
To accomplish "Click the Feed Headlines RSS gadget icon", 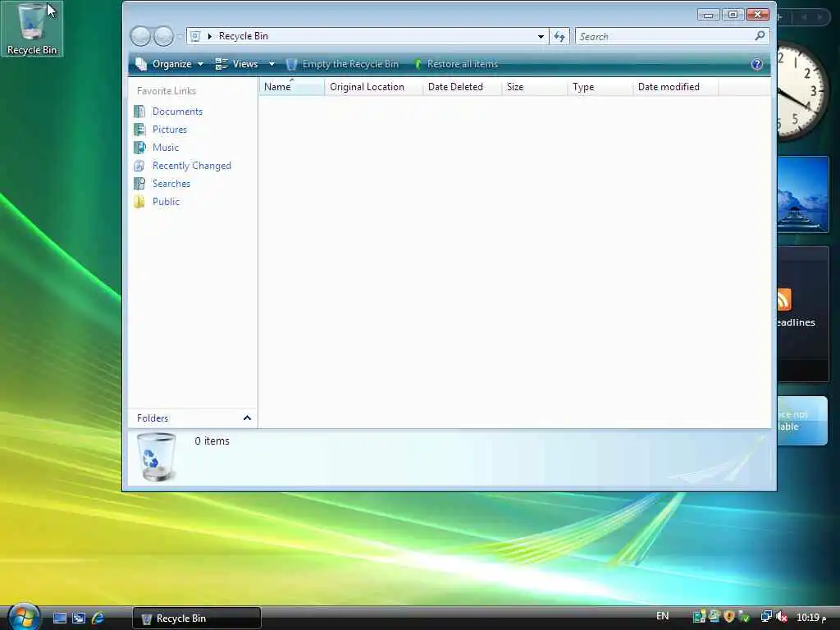I will 783,299.
